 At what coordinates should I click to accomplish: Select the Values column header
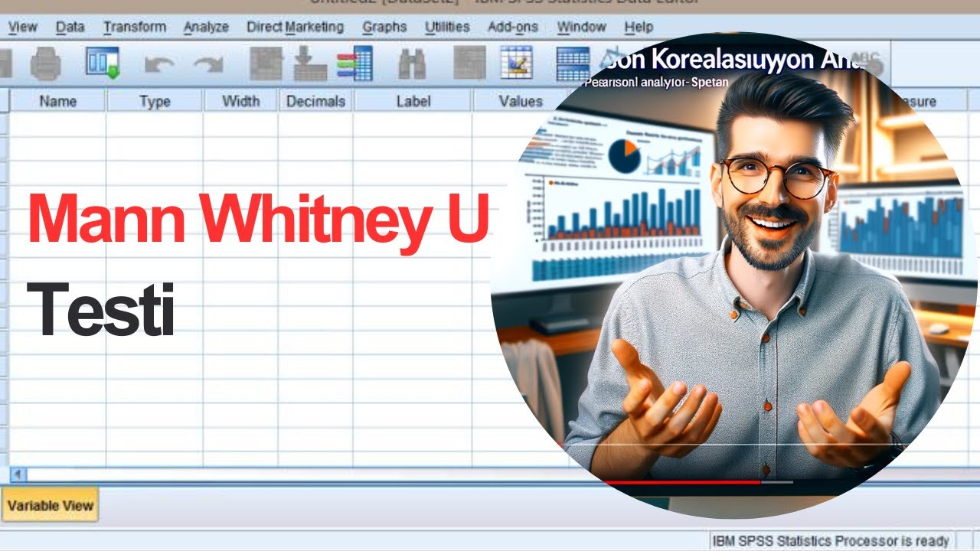521,101
